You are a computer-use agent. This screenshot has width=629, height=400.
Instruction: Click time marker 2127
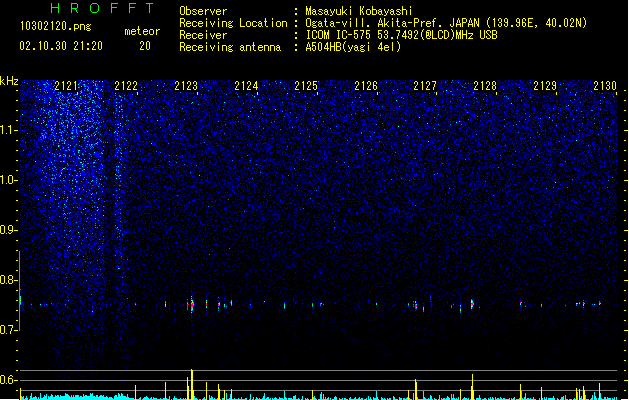point(425,86)
